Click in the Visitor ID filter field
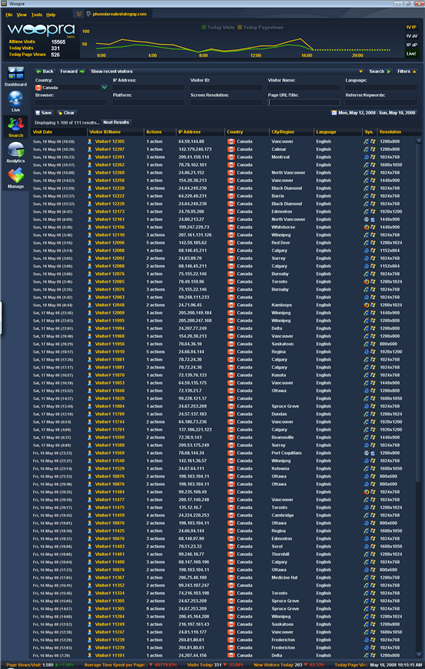This screenshot has height=669, width=425. [x=226, y=87]
